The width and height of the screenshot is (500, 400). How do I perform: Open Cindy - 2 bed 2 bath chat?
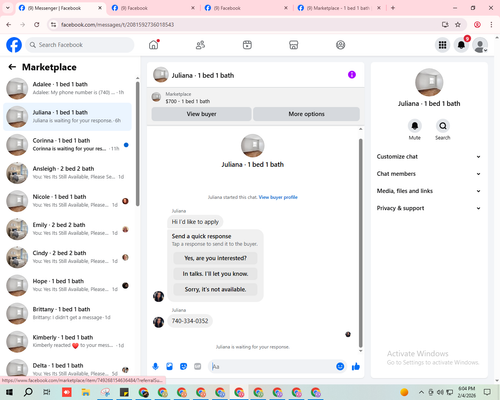pyautogui.click(x=67, y=257)
